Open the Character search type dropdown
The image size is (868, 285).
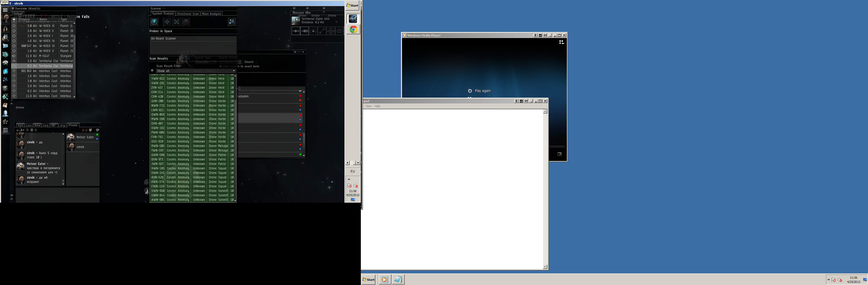[206, 62]
